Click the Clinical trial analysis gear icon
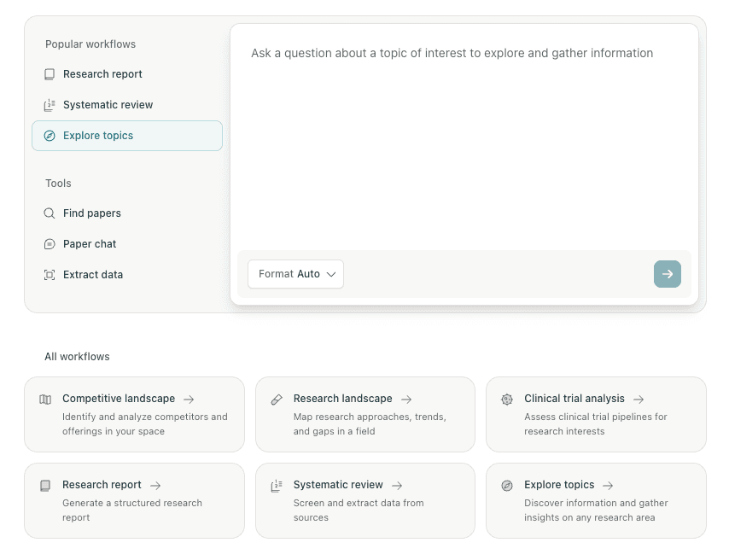The height and width of the screenshot is (560, 729). coord(507,400)
